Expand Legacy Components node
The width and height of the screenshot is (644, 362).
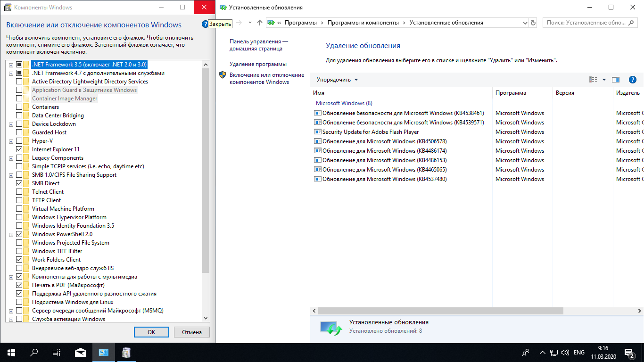(11, 158)
